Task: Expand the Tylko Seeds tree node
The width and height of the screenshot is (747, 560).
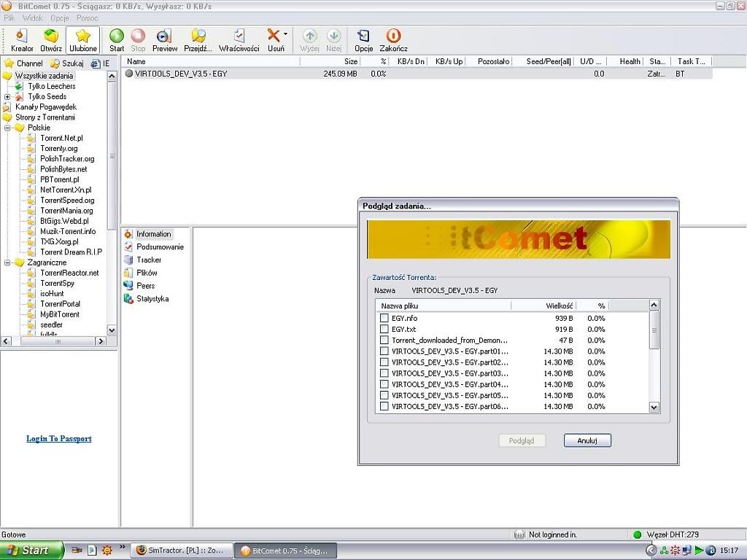Action: (7, 97)
